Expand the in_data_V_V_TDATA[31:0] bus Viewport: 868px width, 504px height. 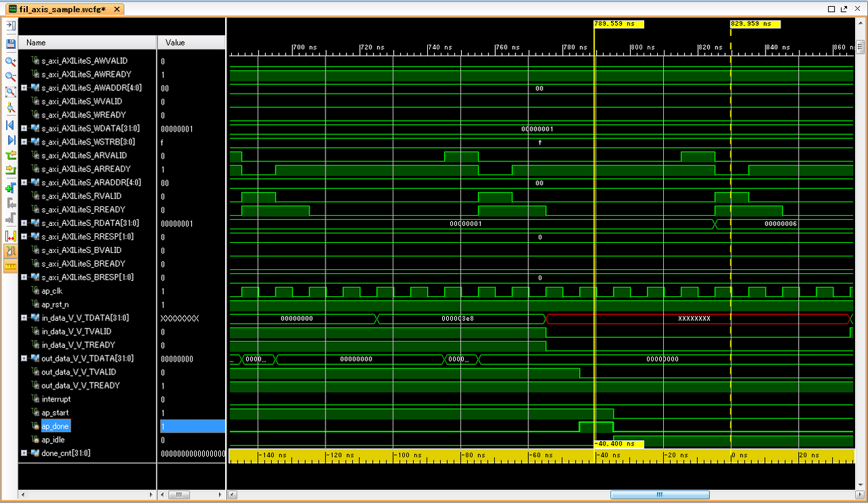pyautogui.click(x=24, y=318)
